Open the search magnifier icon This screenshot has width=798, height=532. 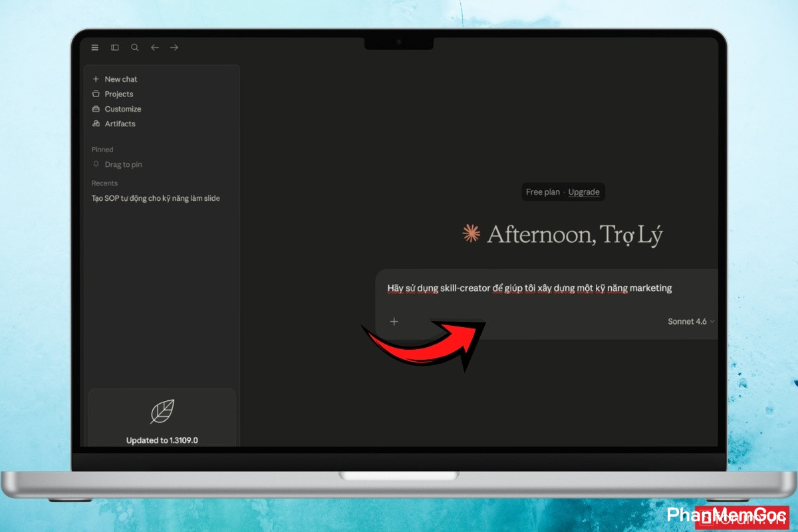coord(135,47)
